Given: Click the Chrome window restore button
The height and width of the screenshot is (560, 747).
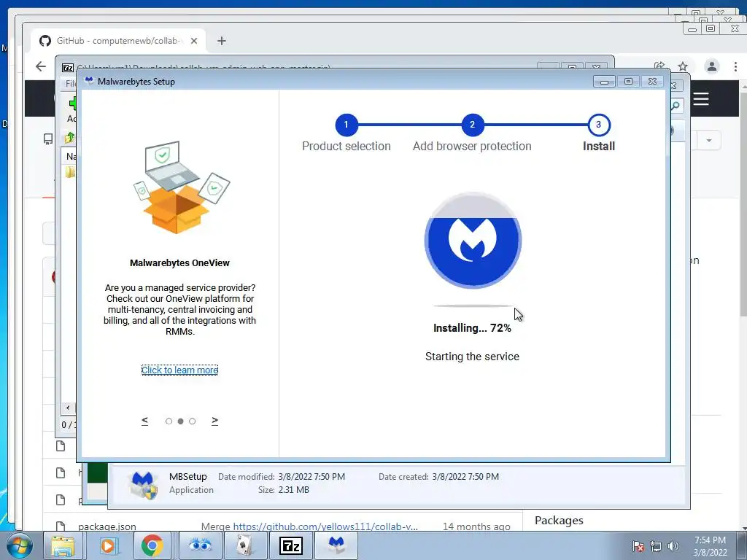Looking at the screenshot, I should click(711, 28).
